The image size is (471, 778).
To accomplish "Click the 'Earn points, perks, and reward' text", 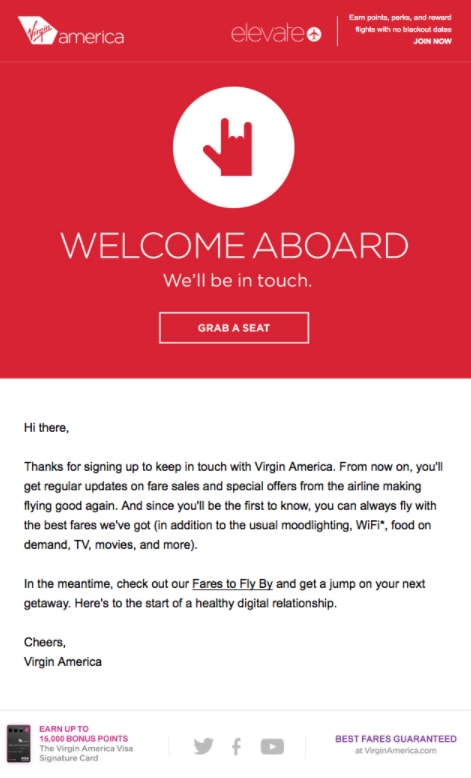I will pyautogui.click(x=400, y=17).
